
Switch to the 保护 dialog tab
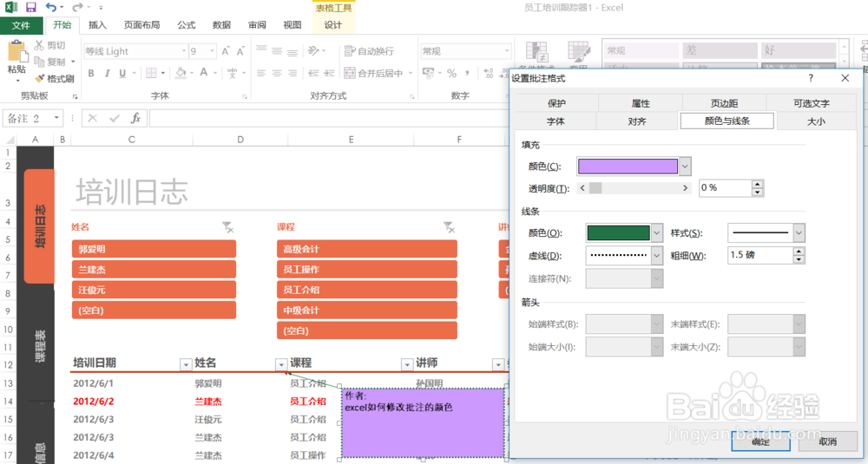click(556, 103)
